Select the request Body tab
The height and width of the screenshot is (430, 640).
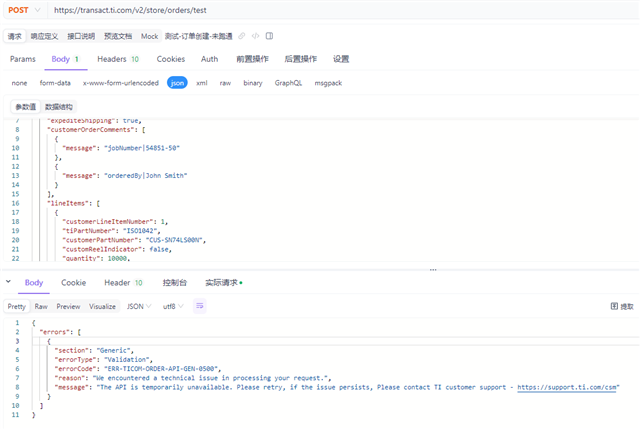pyautogui.click(x=65, y=59)
